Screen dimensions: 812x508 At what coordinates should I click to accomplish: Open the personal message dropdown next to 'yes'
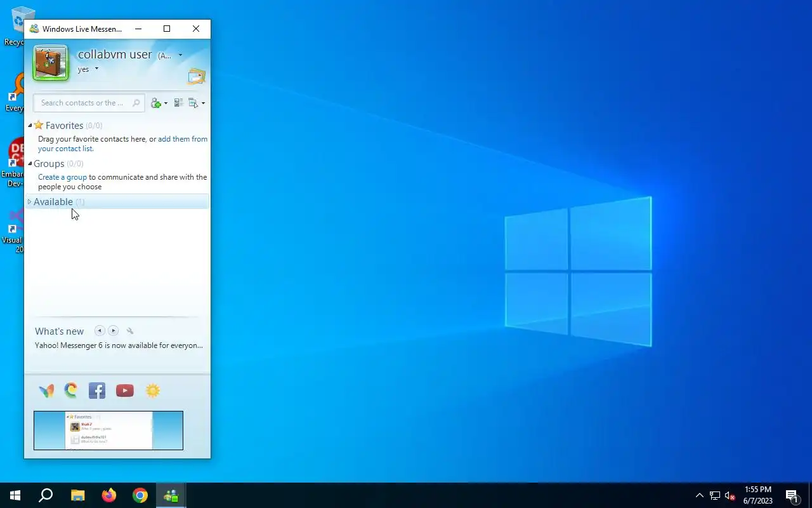pyautogui.click(x=96, y=69)
